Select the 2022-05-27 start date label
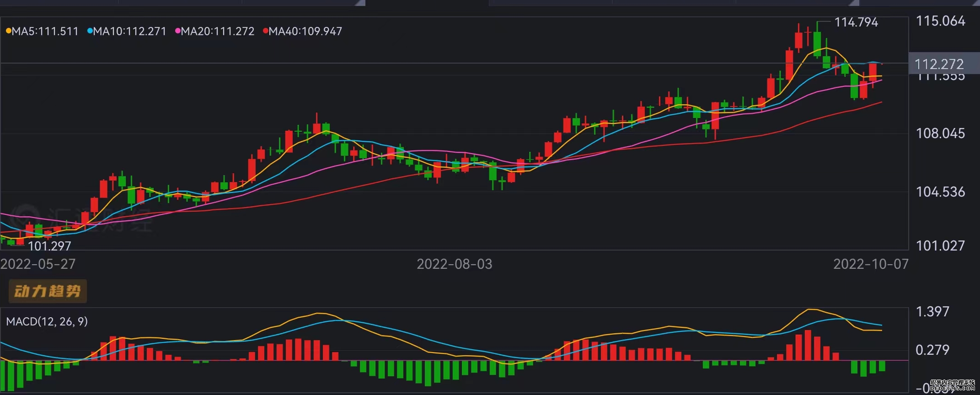Image resolution: width=980 pixels, height=395 pixels. pyautogui.click(x=38, y=264)
